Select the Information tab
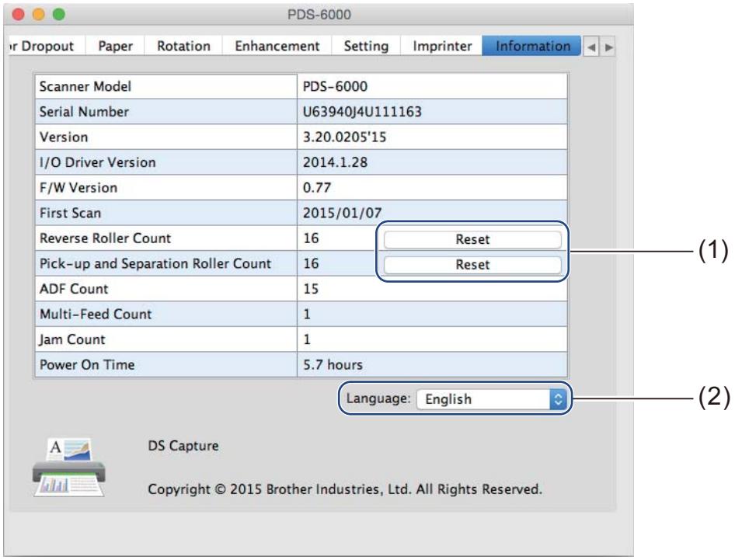This screenshot has height=560, width=735. coord(532,46)
